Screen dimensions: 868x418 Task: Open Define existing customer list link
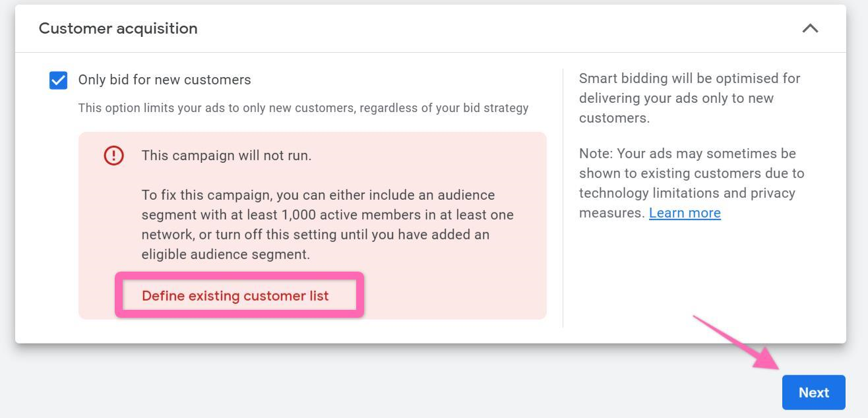(235, 295)
